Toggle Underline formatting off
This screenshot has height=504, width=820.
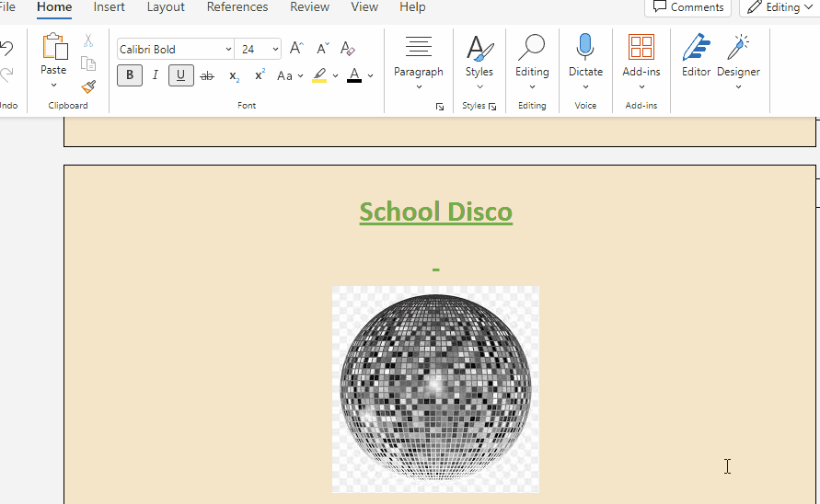click(181, 75)
